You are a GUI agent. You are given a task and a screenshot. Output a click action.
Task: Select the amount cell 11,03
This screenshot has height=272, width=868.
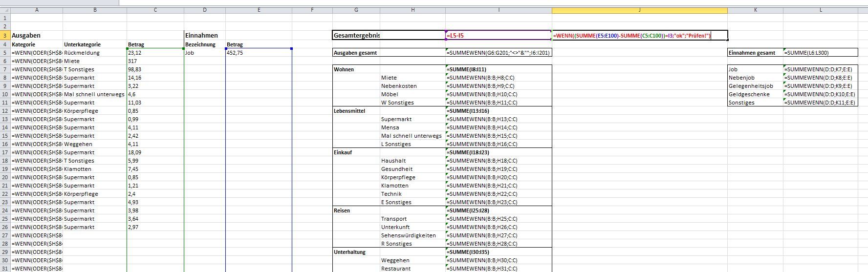tap(155, 103)
